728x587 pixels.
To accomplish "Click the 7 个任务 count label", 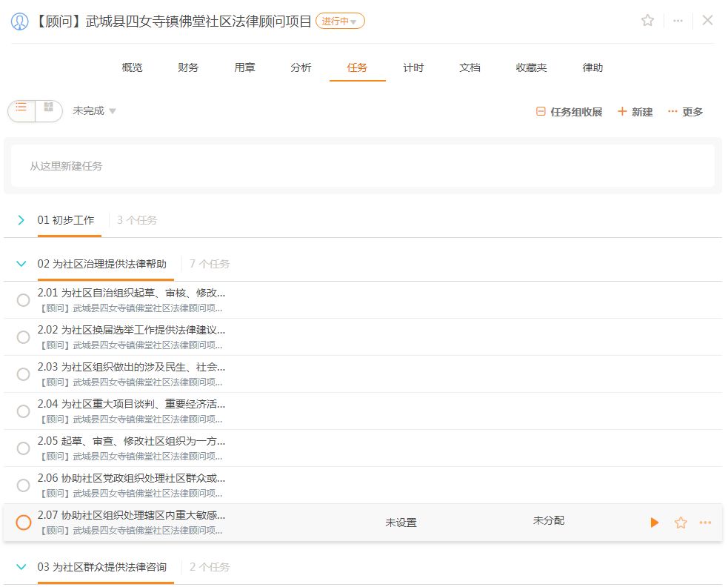I will coord(210,264).
